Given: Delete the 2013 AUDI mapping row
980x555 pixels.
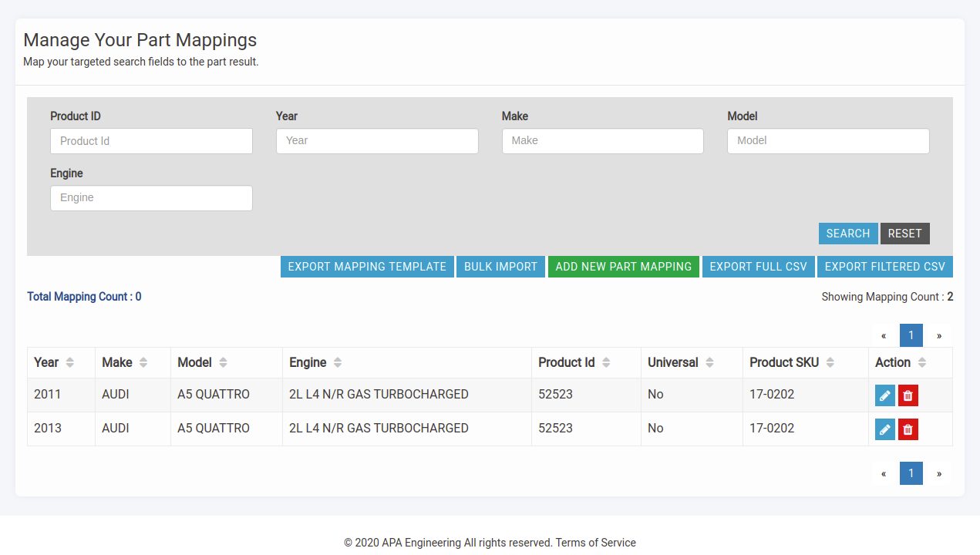Looking at the screenshot, I should [x=908, y=429].
